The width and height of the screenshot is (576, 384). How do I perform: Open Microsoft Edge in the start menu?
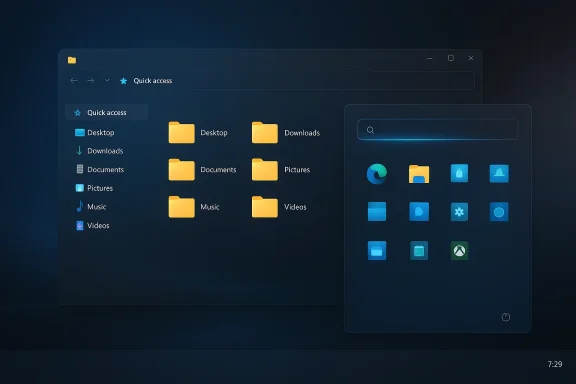coord(377,173)
